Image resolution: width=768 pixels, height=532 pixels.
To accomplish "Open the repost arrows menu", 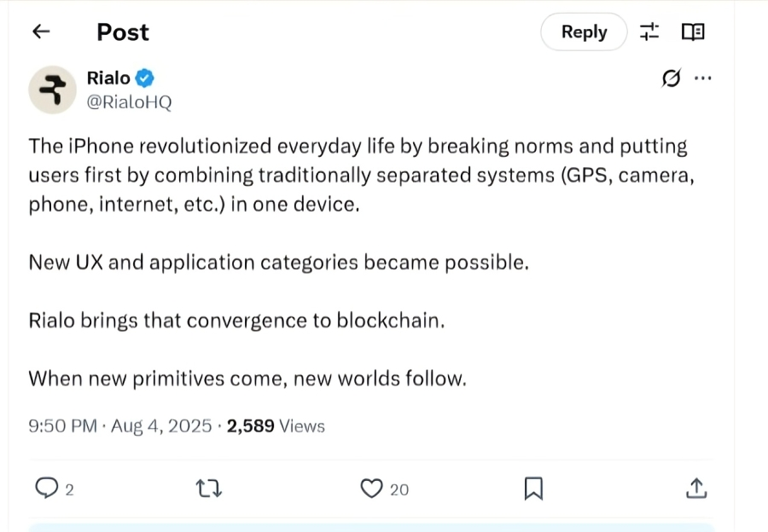I will click(208, 489).
